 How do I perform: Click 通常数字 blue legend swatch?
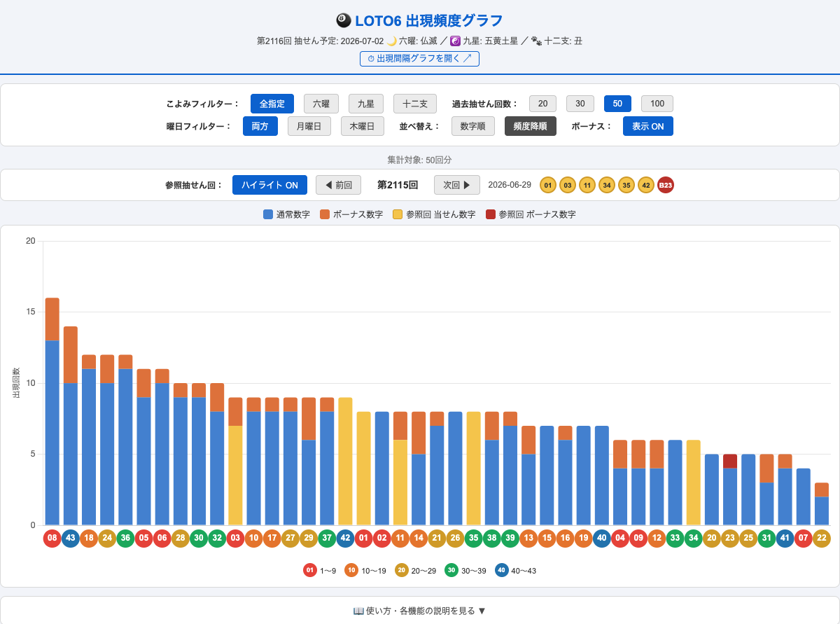[x=268, y=214]
